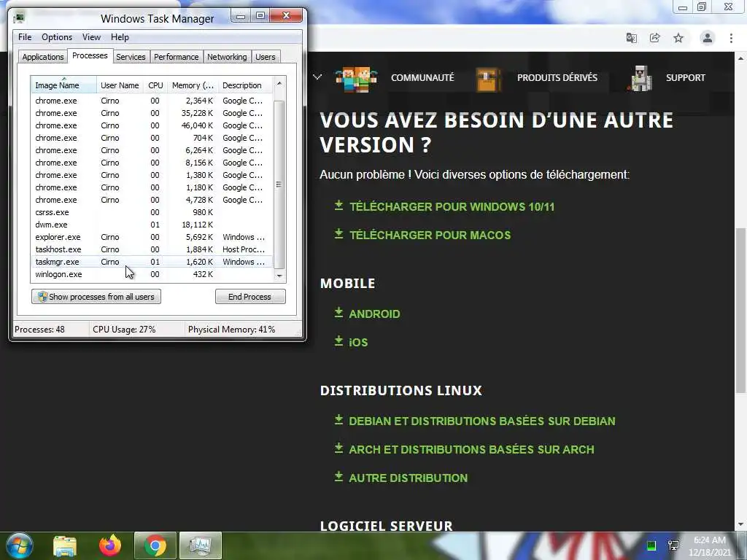
Task: Launch Firefox from the taskbar
Action: tap(110, 545)
